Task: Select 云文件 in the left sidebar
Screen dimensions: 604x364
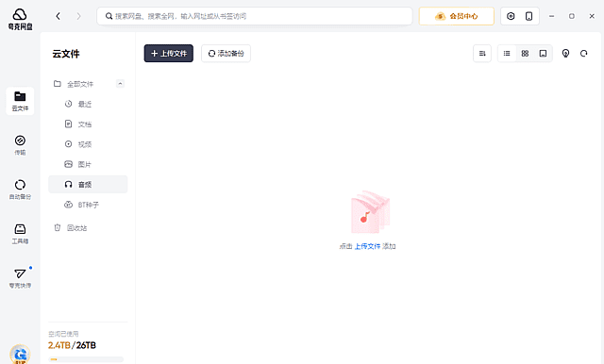Action: (x=20, y=101)
